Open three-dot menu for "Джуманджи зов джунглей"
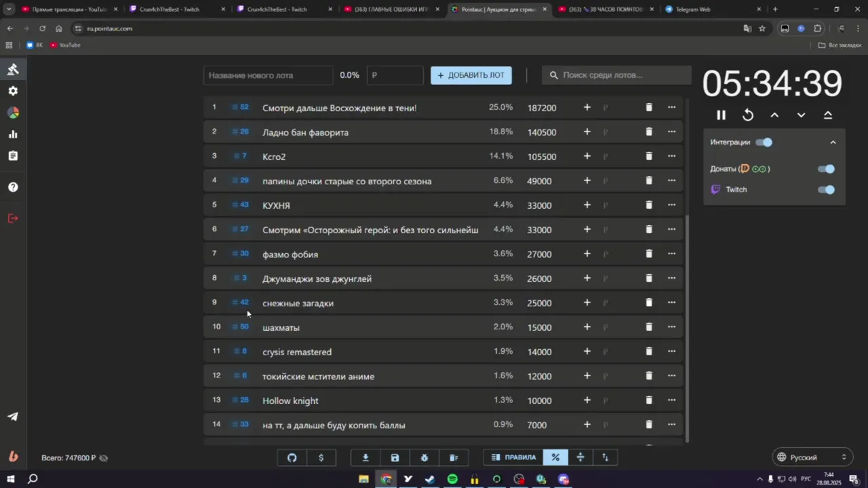This screenshot has width=868, height=488. coord(671,278)
